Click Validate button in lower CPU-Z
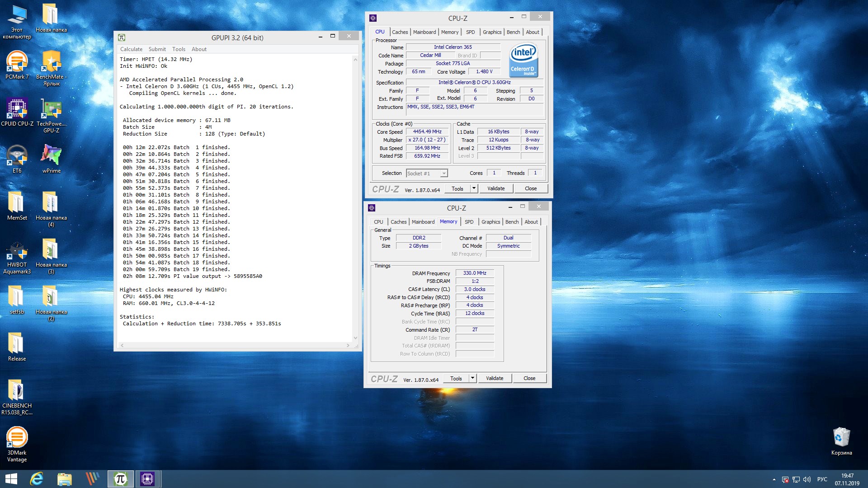This screenshot has height=488, width=868. (495, 378)
